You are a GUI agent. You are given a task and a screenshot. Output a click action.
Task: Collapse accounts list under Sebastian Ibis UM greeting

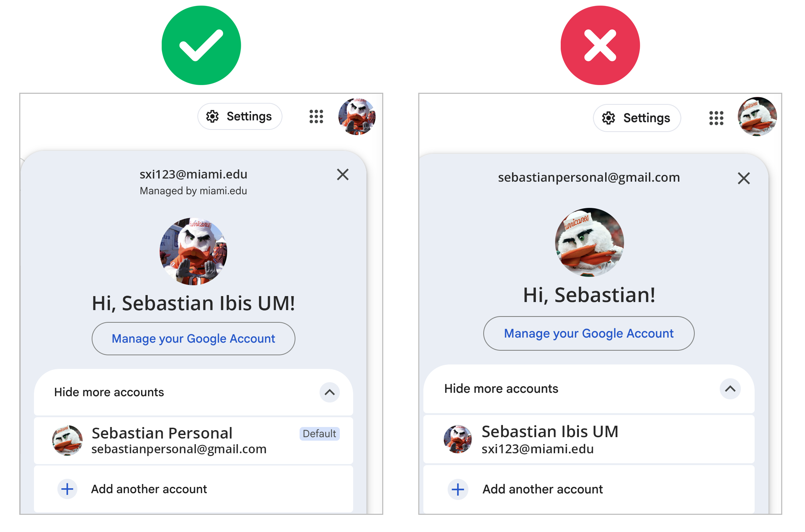tap(329, 392)
